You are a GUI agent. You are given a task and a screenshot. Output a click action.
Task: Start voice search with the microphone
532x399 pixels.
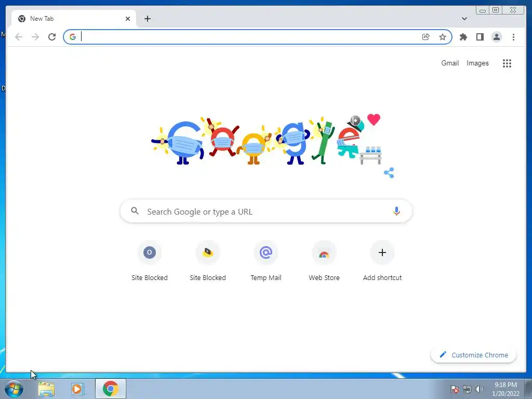tap(396, 211)
